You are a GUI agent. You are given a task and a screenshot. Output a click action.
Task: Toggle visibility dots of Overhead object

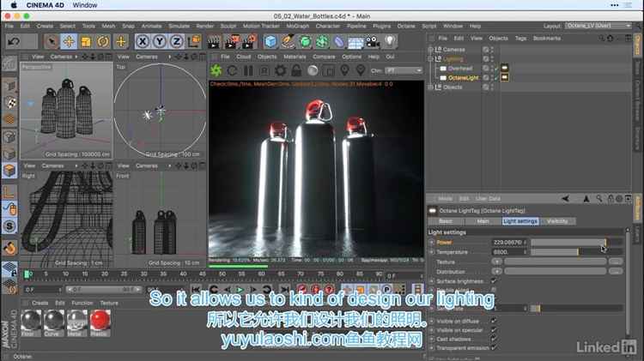tap(492, 68)
